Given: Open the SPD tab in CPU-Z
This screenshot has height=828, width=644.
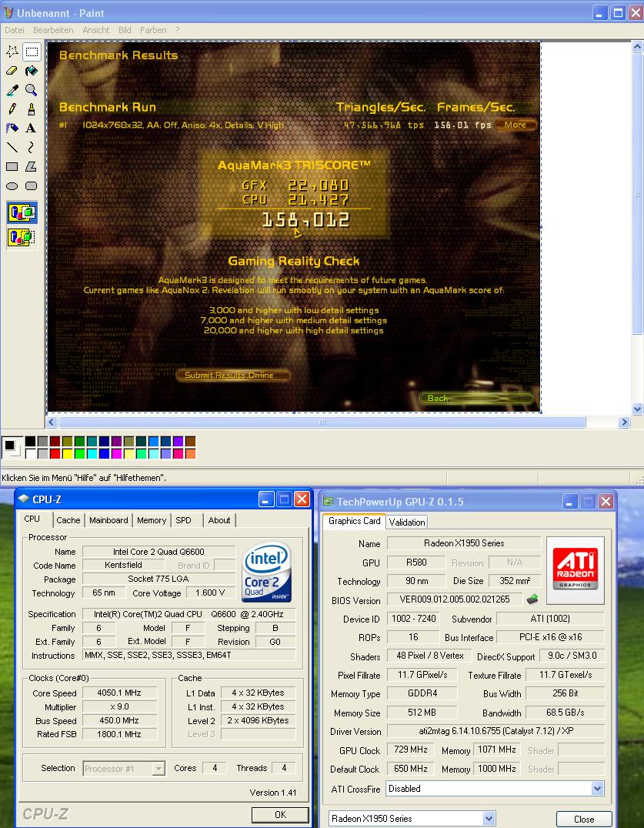Looking at the screenshot, I should click(184, 520).
